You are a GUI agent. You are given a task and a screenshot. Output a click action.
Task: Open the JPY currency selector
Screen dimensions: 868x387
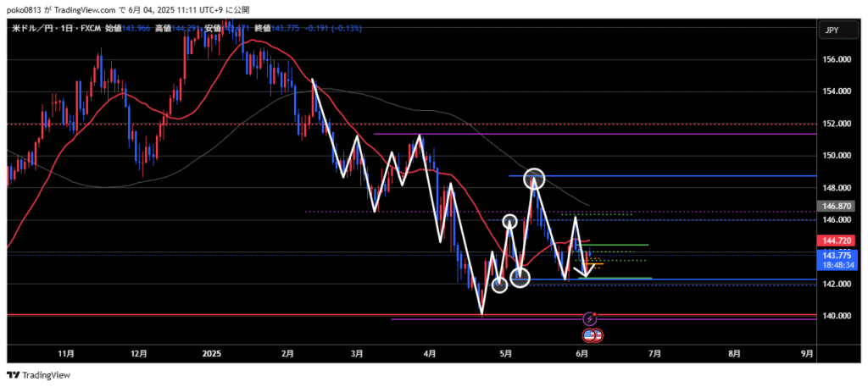832,30
